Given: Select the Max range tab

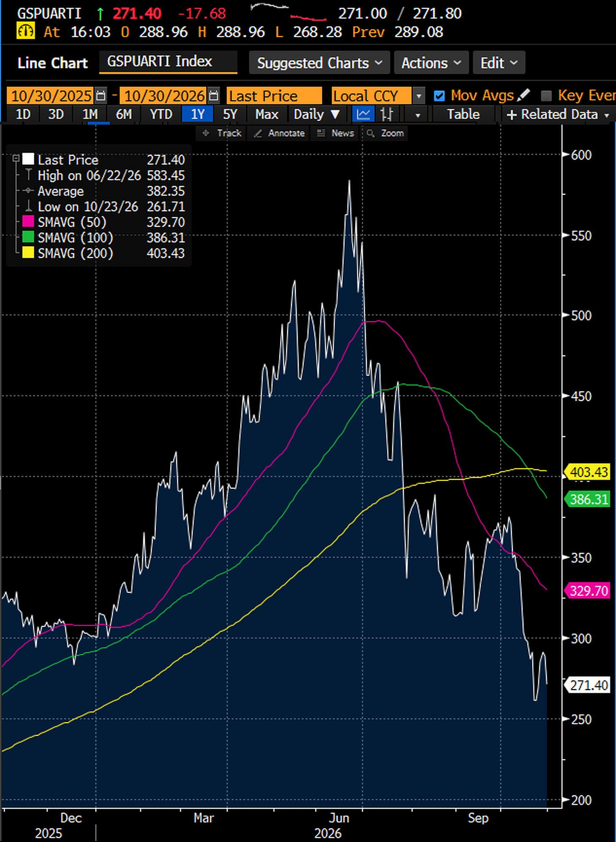Looking at the screenshot, I should pos(267,114).
